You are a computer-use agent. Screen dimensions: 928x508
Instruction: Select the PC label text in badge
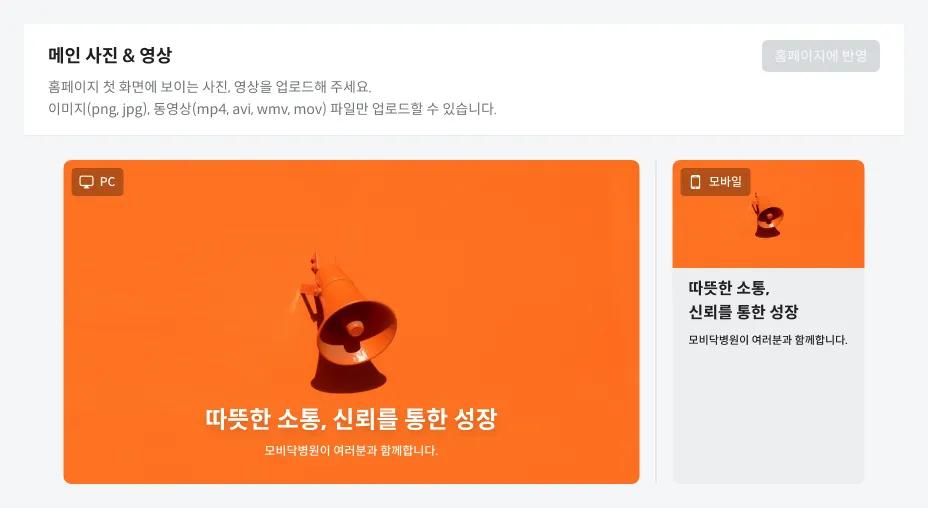point(107,182)
